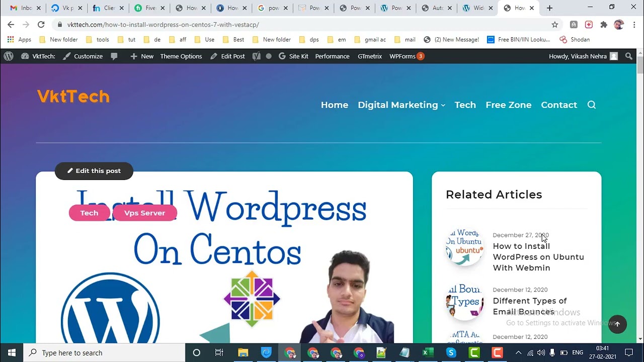This screenshot has width=644, height=362.
Task: Open the site header search icon
Action: point(592,105)
